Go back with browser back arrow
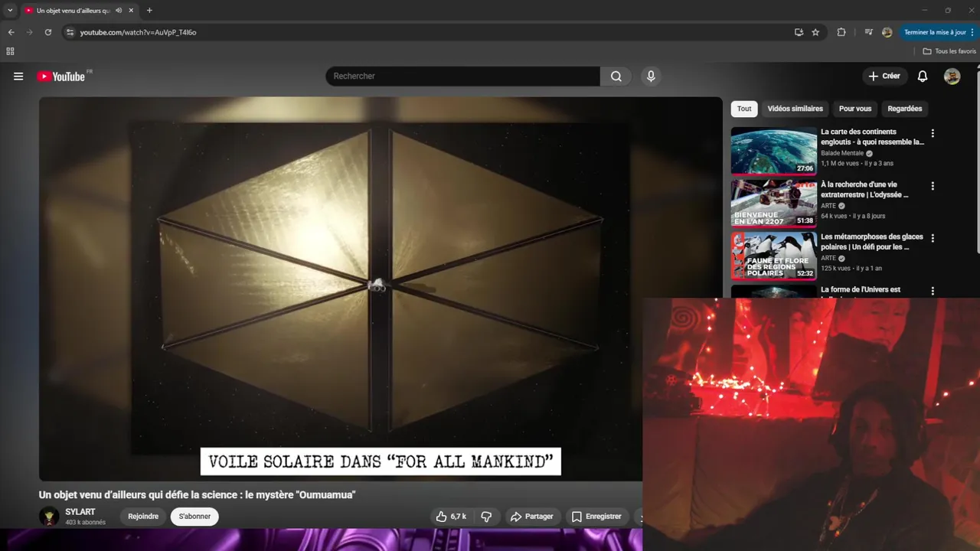This screenshot has width=980, height=551. pyautogui.click(x=11, y=32)
